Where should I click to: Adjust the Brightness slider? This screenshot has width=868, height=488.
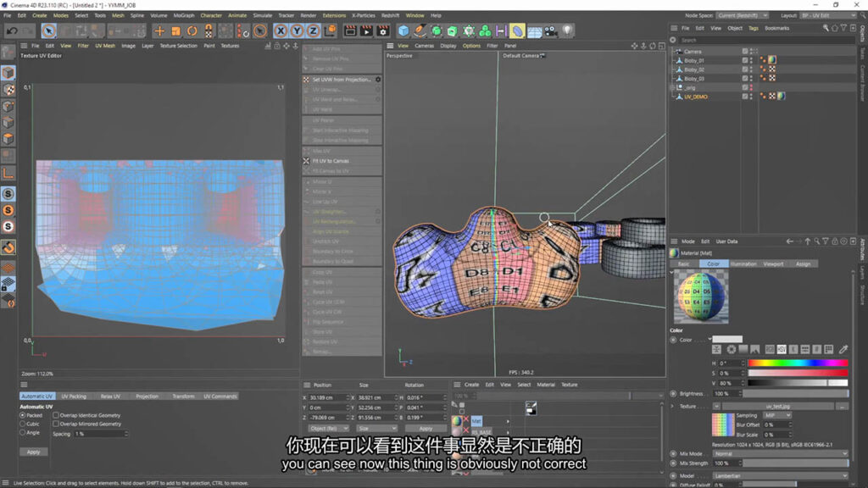[795, 393]
